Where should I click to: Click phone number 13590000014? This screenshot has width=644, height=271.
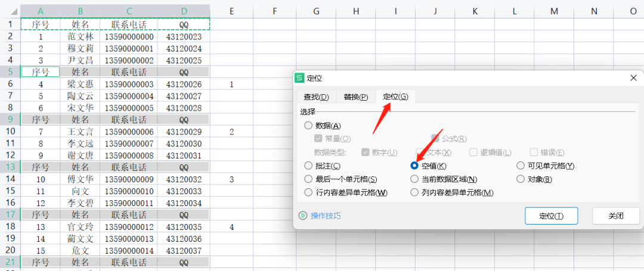pos(129,251)
